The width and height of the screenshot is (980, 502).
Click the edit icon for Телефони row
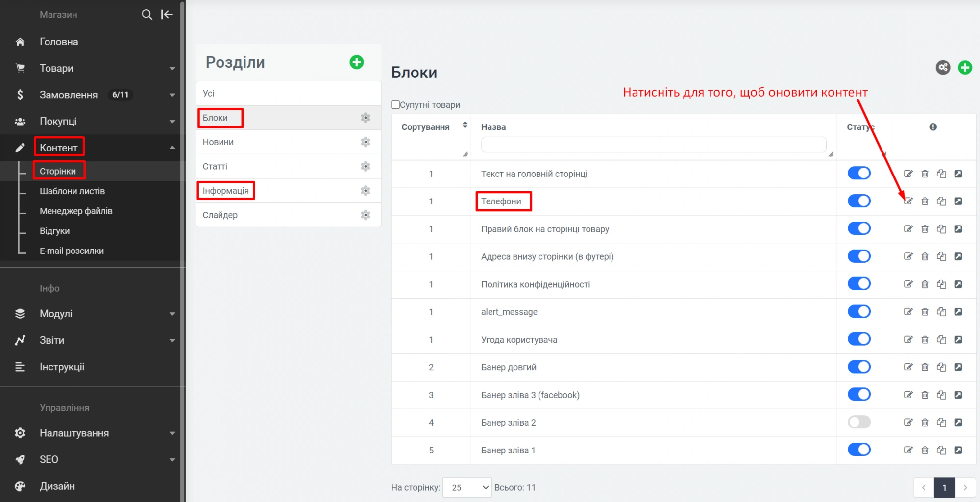[908, 201]
